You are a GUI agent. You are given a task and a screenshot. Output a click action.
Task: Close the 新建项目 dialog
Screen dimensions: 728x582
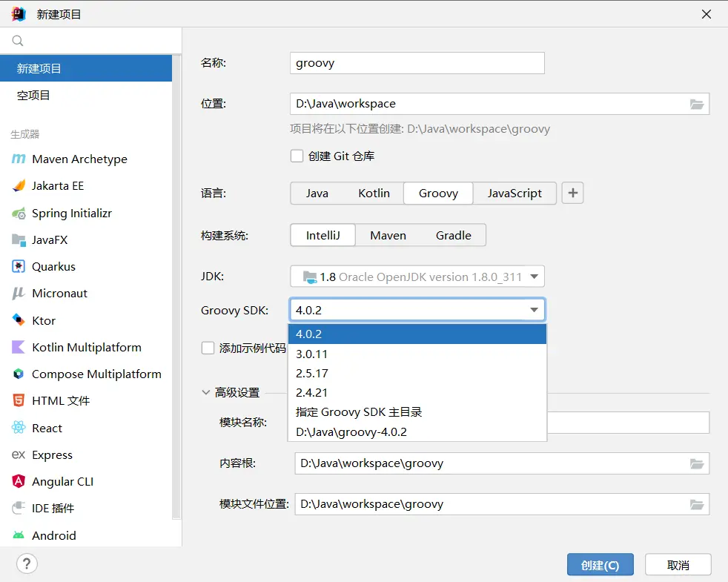(707, 14)
